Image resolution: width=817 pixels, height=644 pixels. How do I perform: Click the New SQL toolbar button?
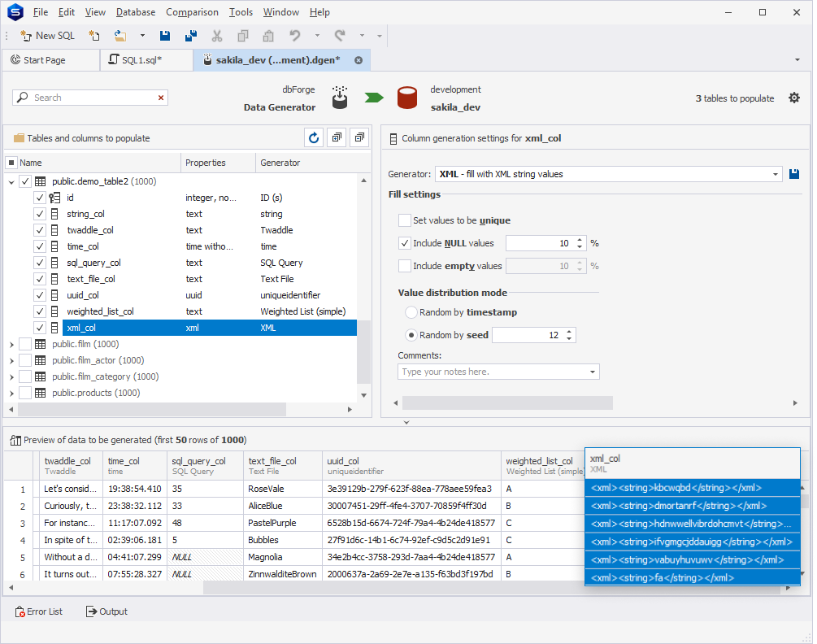(47, 36)
